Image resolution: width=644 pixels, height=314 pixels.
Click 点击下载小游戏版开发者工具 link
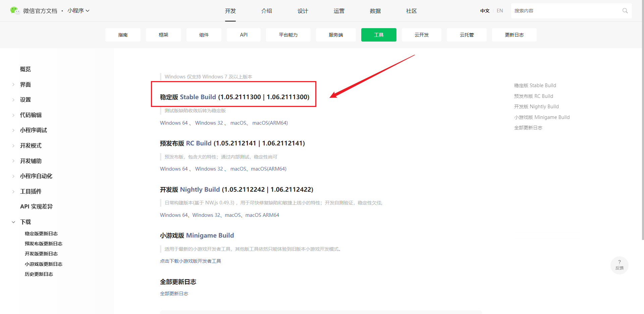click(x=191, y=261)
